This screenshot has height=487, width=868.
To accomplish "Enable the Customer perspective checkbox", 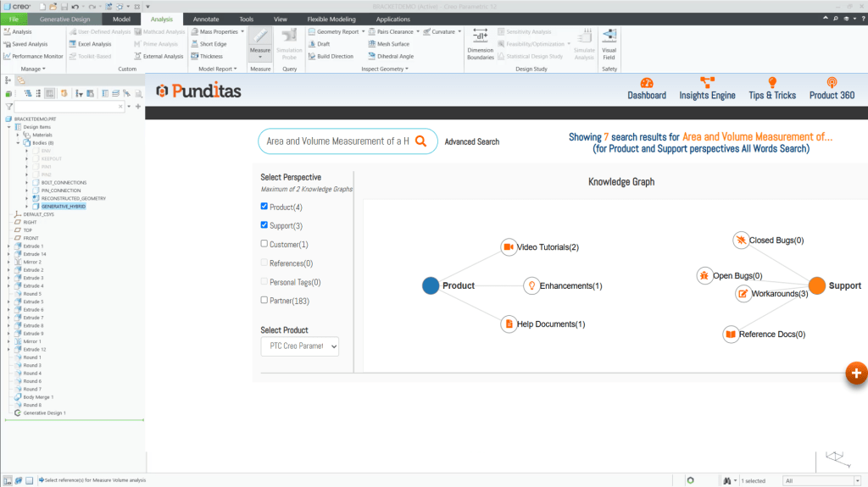I will click(264, 244).
